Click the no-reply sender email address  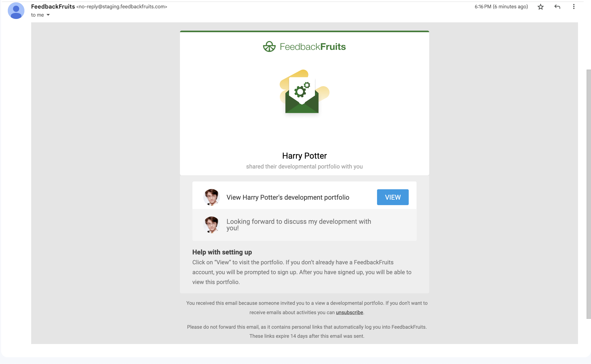tap(122, 7)
